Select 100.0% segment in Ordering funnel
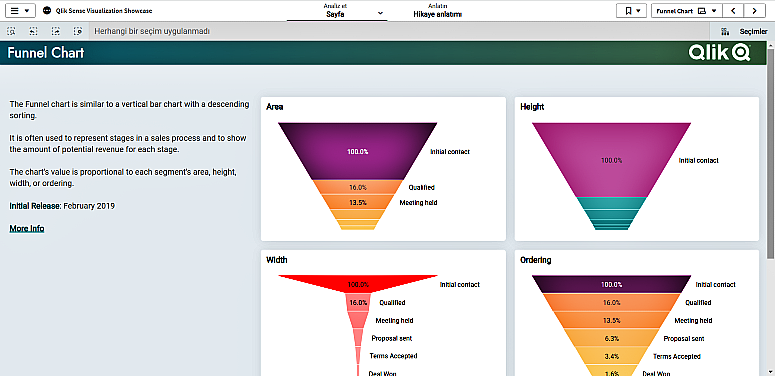 pyautogui.click(x=611, y=284)
